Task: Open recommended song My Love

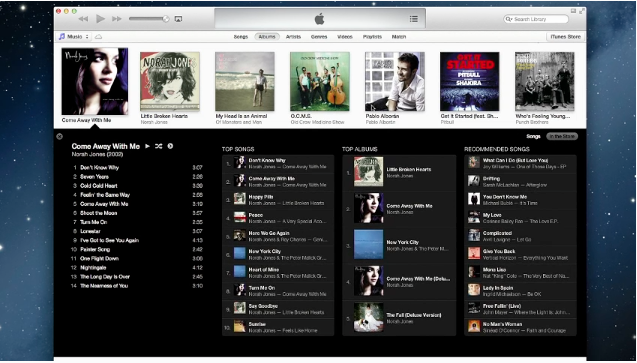Action: (520, 218)
